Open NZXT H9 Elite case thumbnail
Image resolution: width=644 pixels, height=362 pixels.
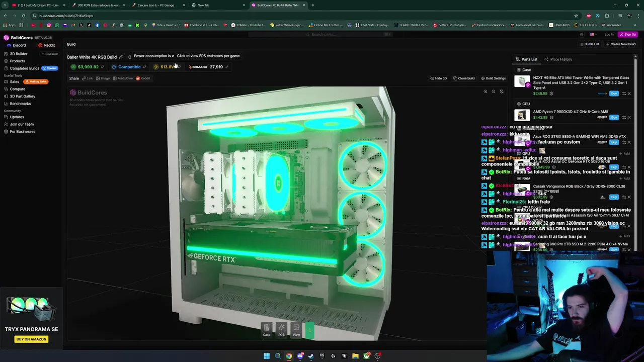coord(522,82)
